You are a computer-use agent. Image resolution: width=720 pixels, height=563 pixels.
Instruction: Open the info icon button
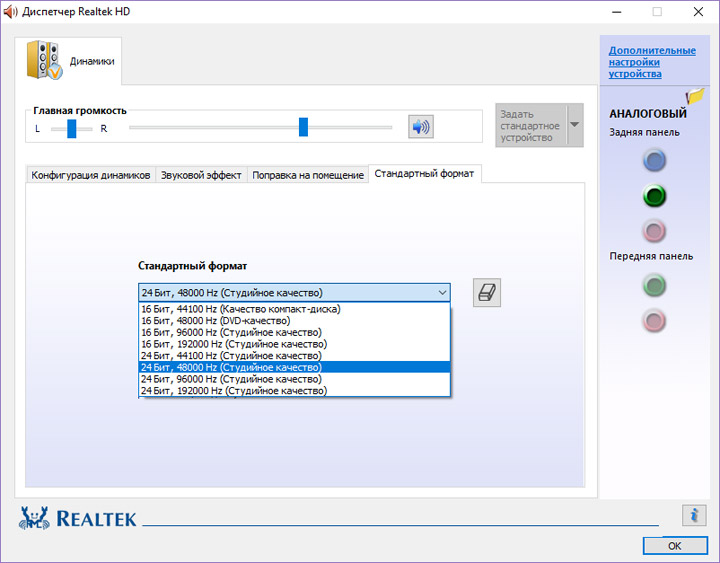coord(694,515)
